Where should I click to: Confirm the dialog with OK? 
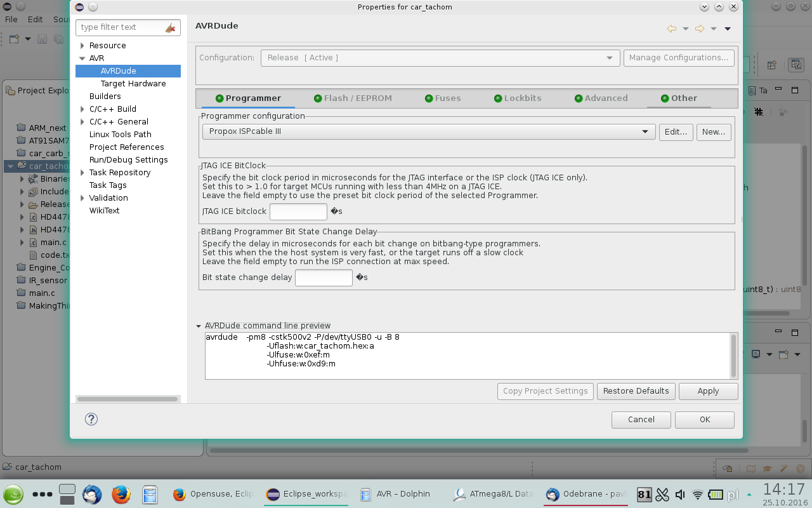click(705, 420)
